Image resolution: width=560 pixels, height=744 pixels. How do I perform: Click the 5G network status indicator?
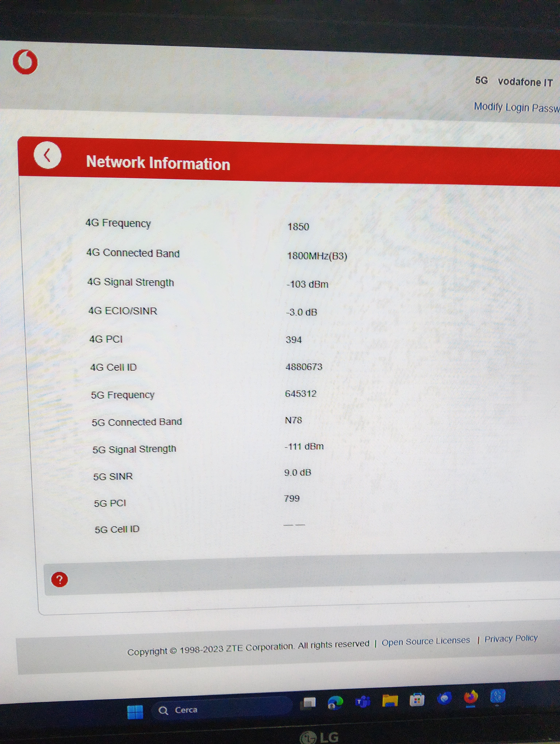click(x=481, y=80)
